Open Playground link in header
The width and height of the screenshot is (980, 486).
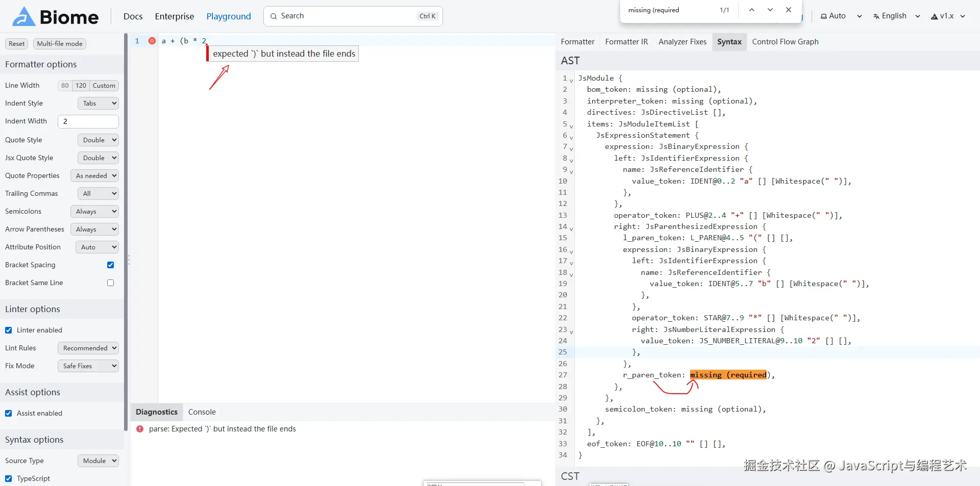229,16
